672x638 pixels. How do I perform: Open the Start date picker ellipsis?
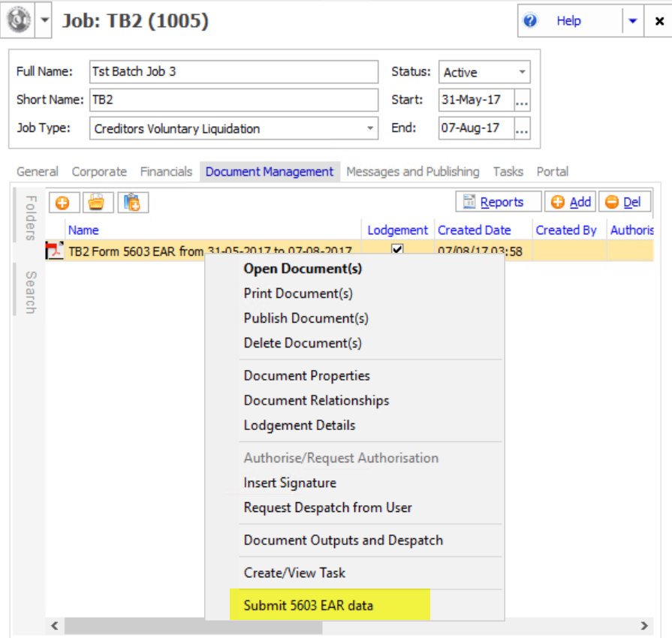522,100
